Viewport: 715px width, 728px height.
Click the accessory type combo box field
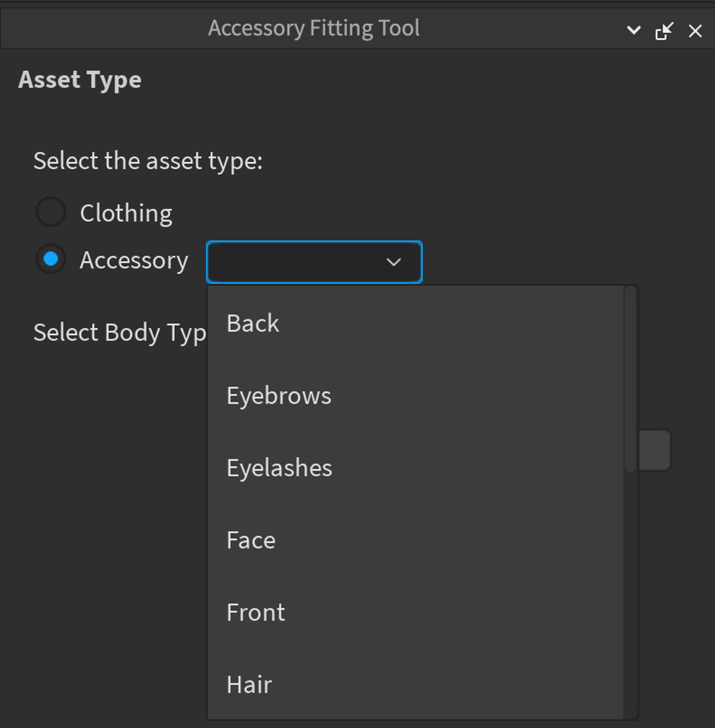click(x=314, y=262)
